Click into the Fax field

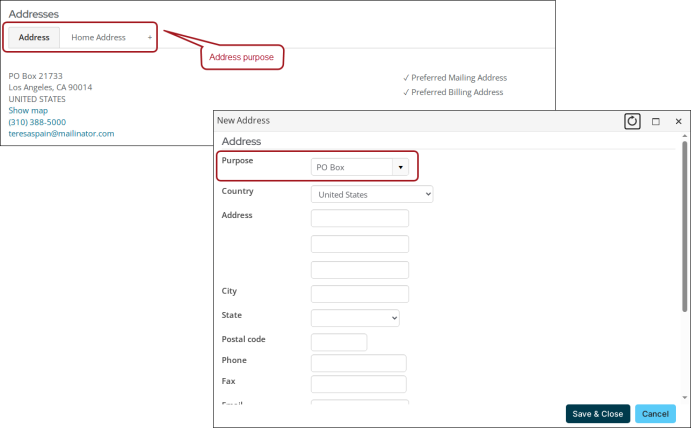pyautogui.click(x=359, y=384)
